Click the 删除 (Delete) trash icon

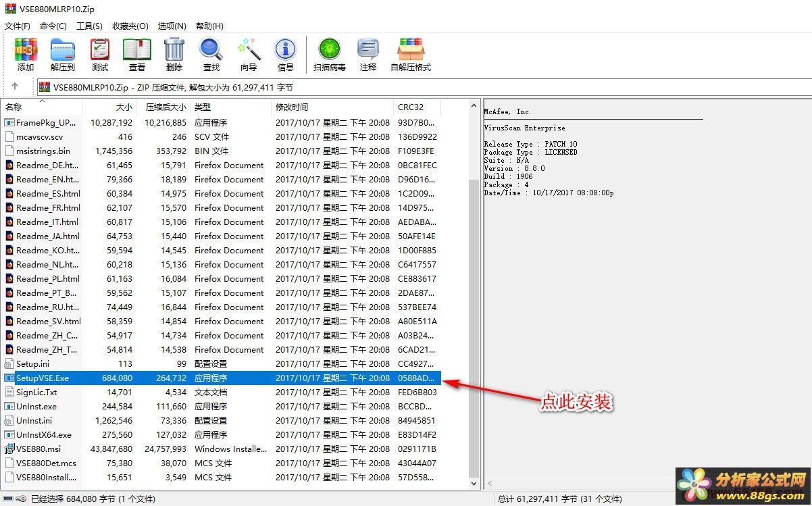point(174,49)
